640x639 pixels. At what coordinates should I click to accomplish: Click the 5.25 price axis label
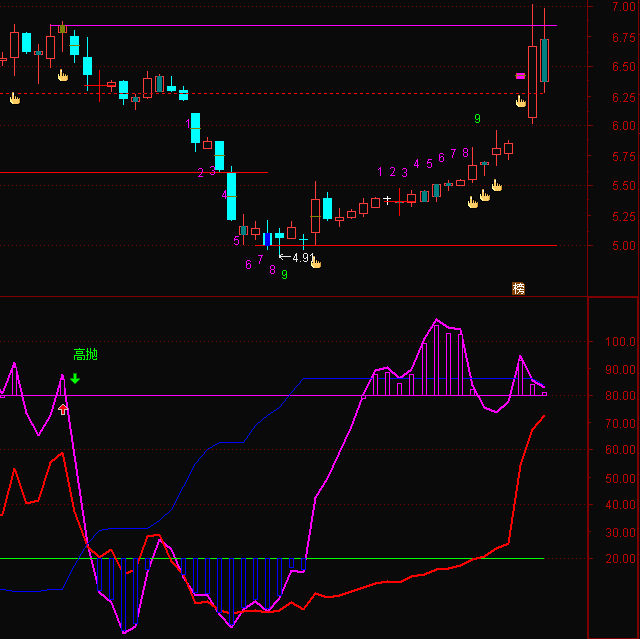tap(624, 216)
